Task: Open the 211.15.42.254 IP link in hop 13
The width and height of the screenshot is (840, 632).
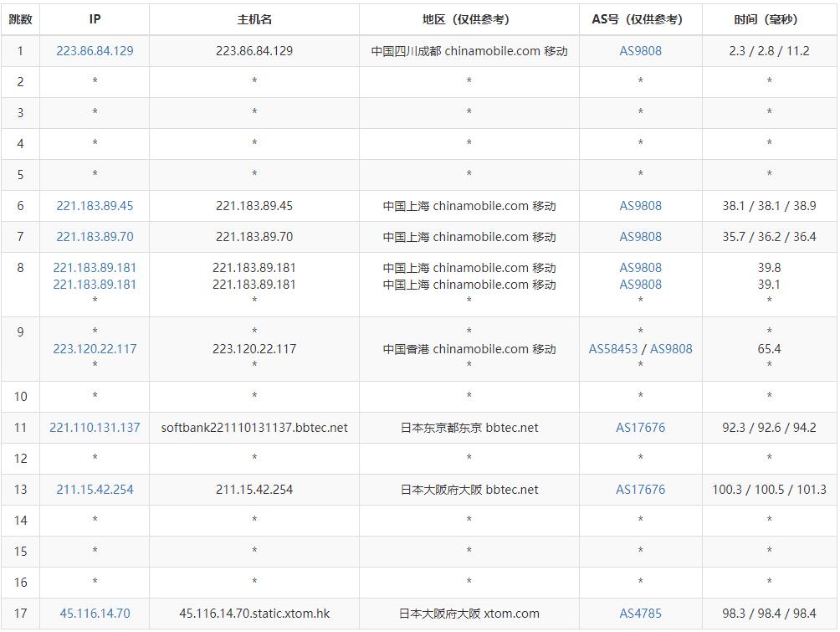Action: pyautogui.click(x=95, y=490)
